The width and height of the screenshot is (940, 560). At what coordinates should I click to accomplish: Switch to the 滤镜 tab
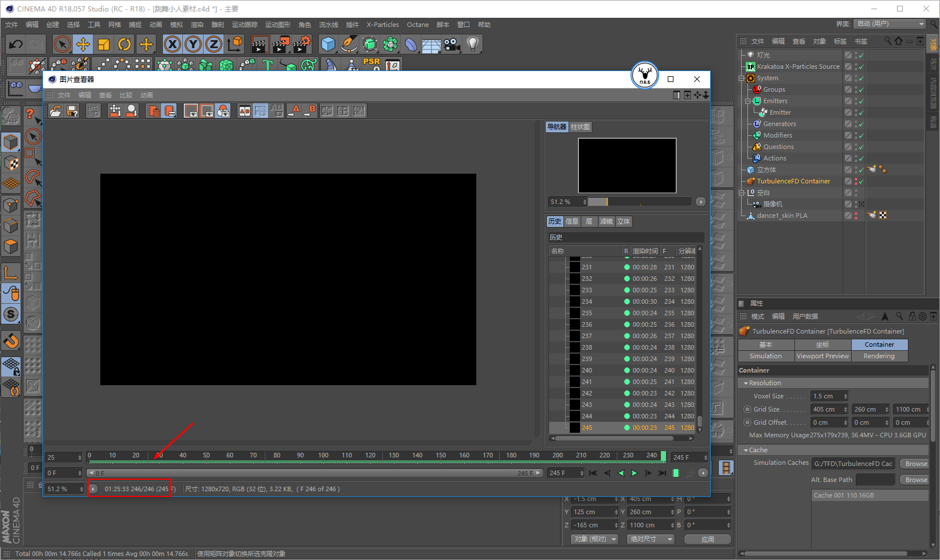pyautogui.click(x=606, y=221)
